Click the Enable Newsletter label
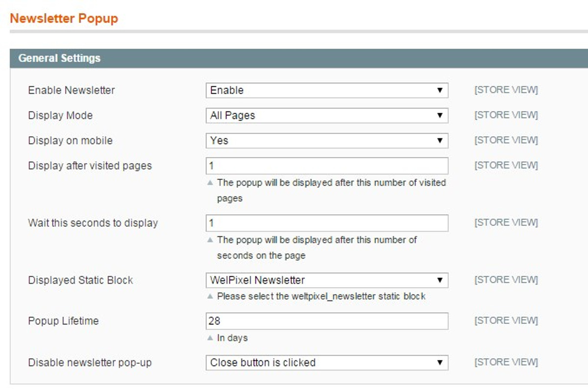This screenshot has width=588, height=392. coord(72,90)
